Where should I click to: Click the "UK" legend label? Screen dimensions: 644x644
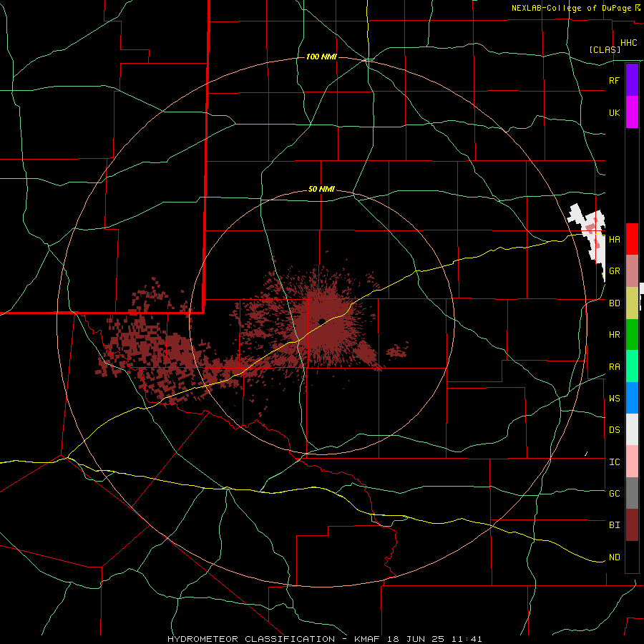(x=614, y=112)
